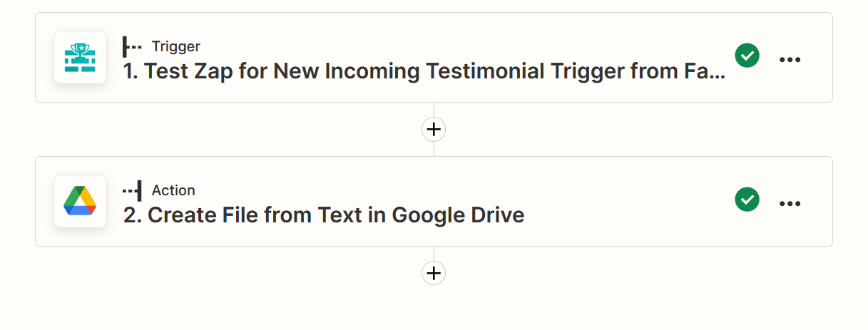This screenshot has height=330, width=868.
Task: Click the action step-type glyph beside Action
Action: (132, 190)
